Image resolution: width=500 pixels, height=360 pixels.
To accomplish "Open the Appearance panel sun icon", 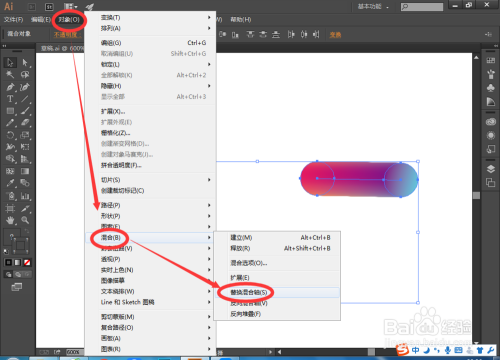I will [491, 136].
